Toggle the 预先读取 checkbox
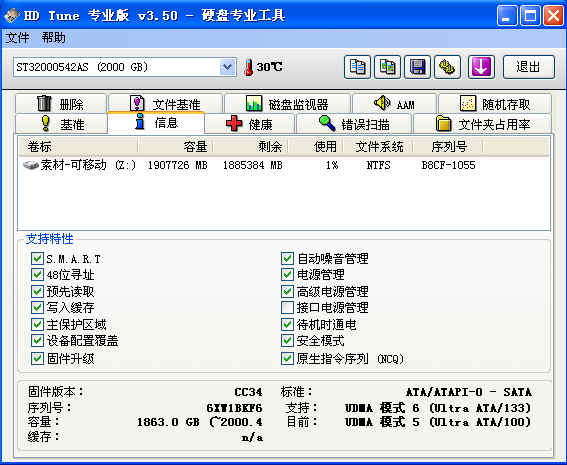Viewport: 567px width, 465px height. (37, 291)
